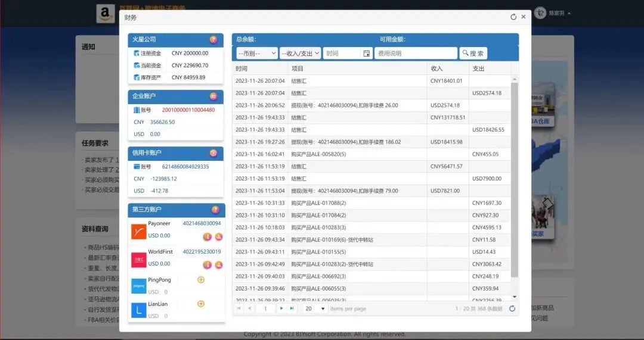Viewport: 644px width, 340px height.
Task: Click the help icon in 第三方账户 header
Action: pos(215,210)
